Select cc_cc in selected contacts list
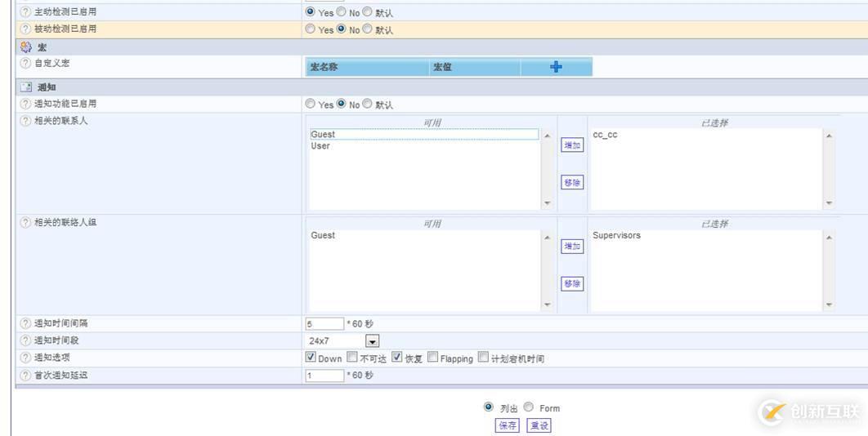 (706, 135)
